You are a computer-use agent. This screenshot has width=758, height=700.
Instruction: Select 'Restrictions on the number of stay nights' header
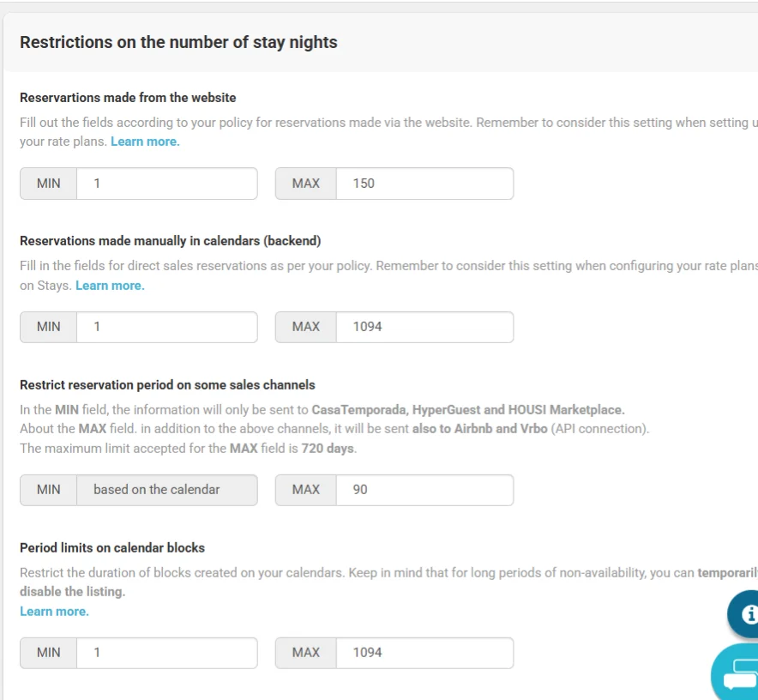tap(178, 43)
